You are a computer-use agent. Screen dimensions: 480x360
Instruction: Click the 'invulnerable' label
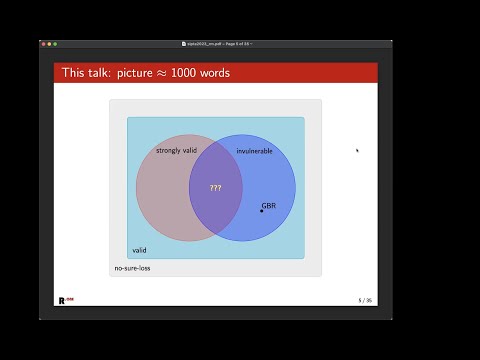coord(254,151)
